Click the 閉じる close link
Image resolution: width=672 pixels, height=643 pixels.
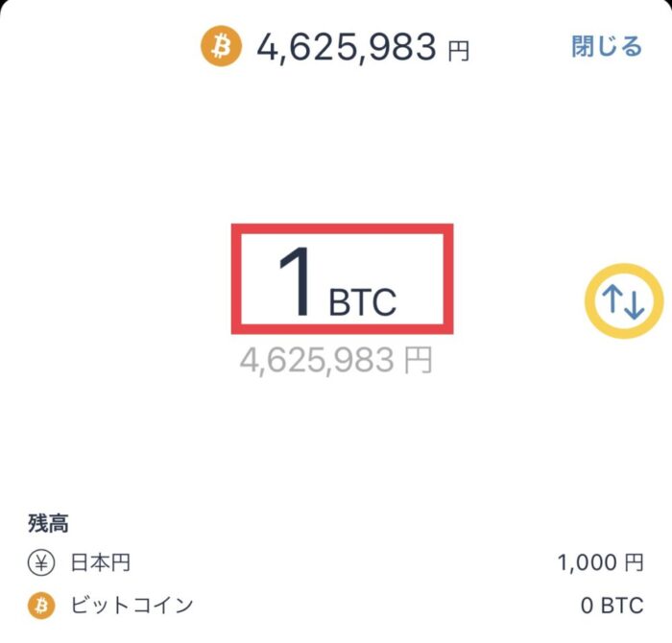pos(607,46)
